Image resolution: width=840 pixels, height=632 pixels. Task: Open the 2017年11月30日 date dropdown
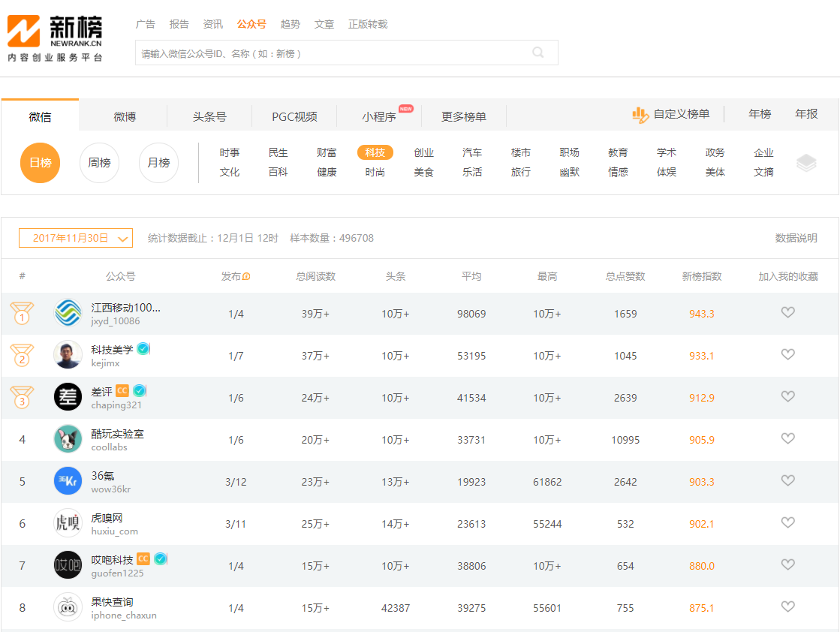[76, 239]
